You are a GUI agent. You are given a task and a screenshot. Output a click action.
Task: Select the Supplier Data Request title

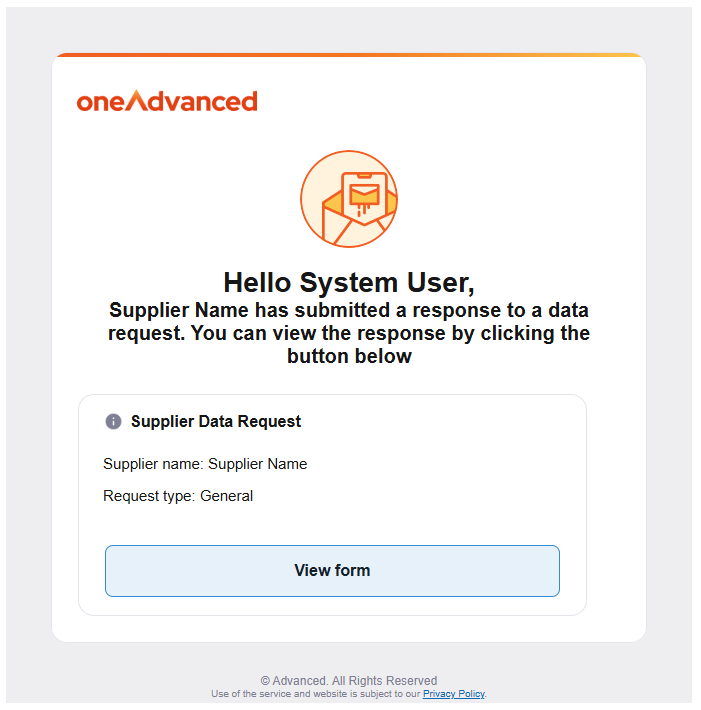point(216,422)
